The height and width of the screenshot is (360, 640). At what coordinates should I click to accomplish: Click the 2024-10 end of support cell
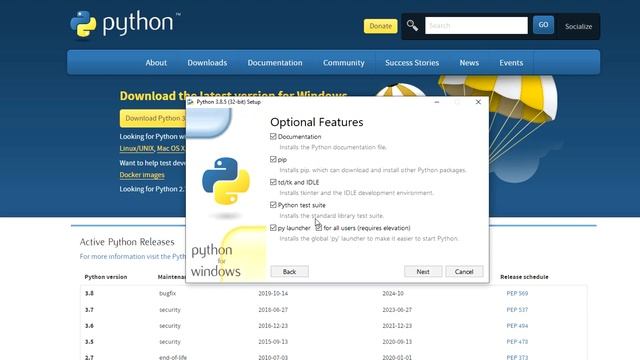click(x=393, y=293)
